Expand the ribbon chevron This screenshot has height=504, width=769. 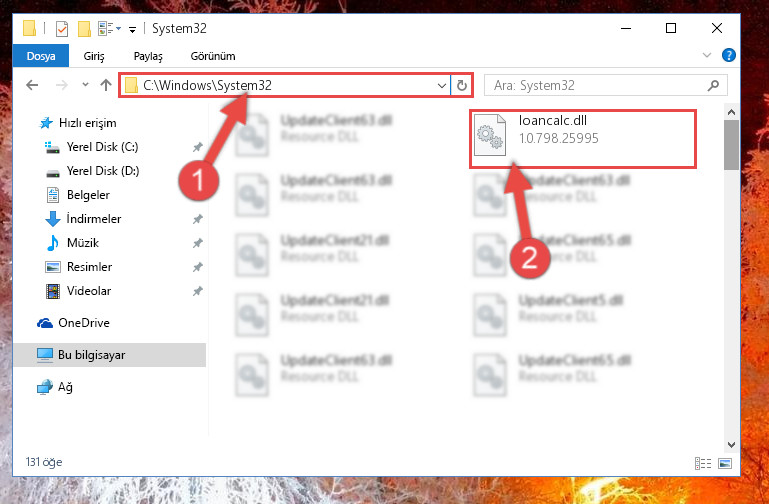(x=707, y=55)
